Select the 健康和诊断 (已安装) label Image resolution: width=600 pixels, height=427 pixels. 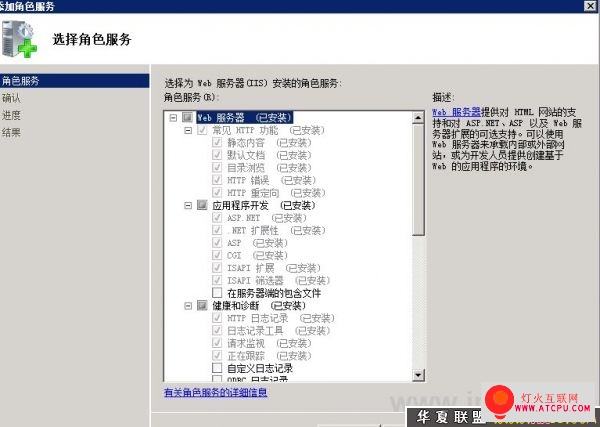(x=259, y=306)
